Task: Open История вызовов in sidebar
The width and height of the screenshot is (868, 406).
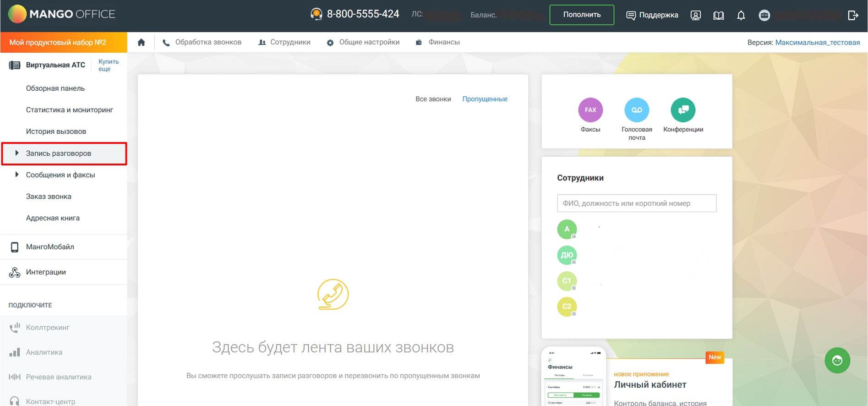Action: click(56, 132)
